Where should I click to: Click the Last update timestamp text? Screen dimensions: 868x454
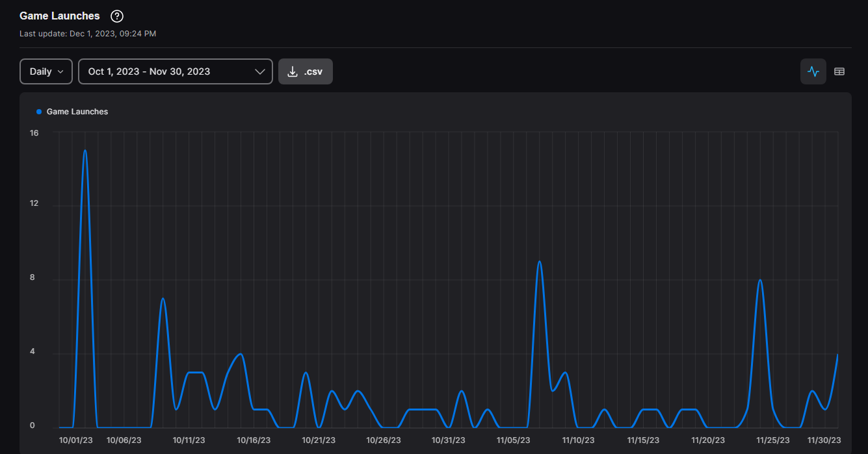(88, 33)
